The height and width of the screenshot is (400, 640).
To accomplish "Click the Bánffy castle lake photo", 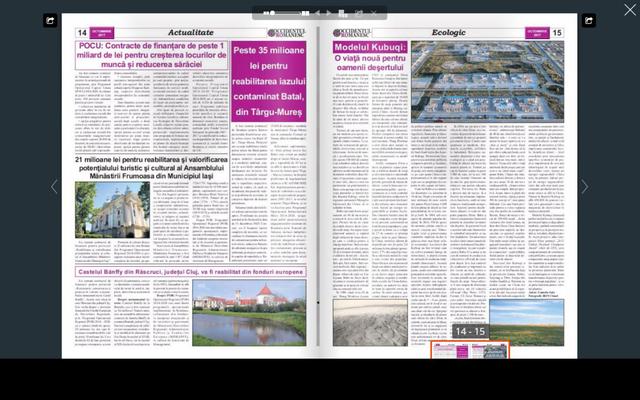I will coord(249,313).
